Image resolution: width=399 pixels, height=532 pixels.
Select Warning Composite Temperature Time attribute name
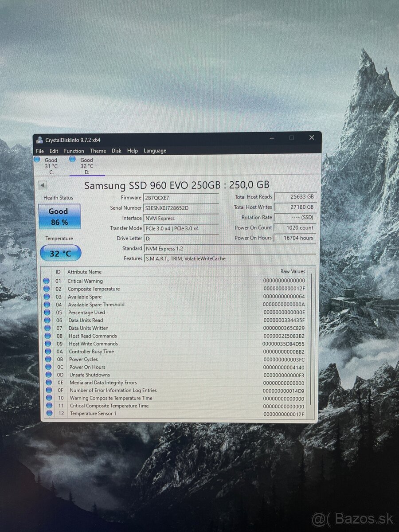coord(111,398)
